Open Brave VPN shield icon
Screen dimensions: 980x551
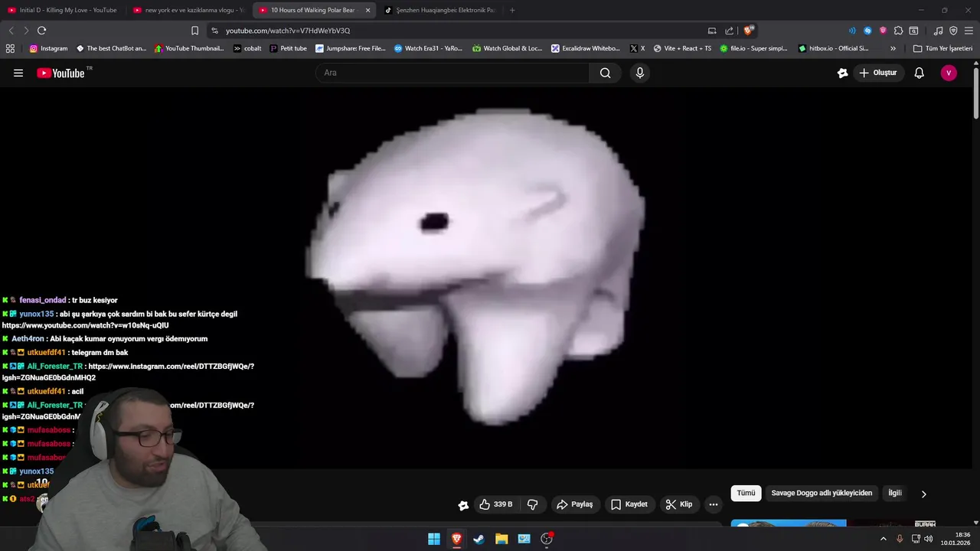point(953,31)
